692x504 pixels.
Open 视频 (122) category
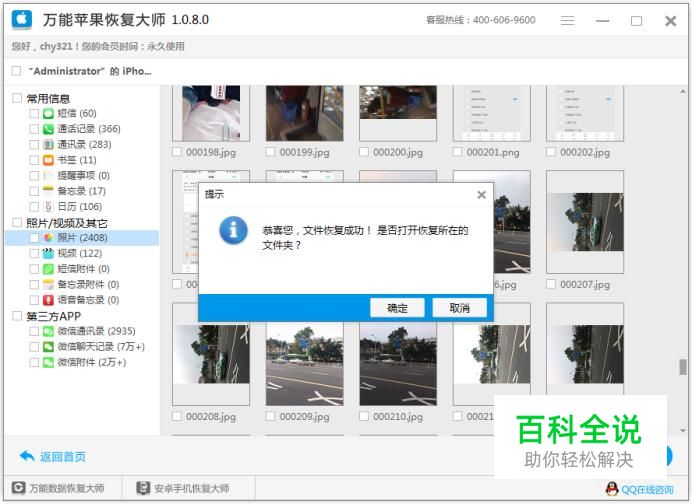[79, 253]
